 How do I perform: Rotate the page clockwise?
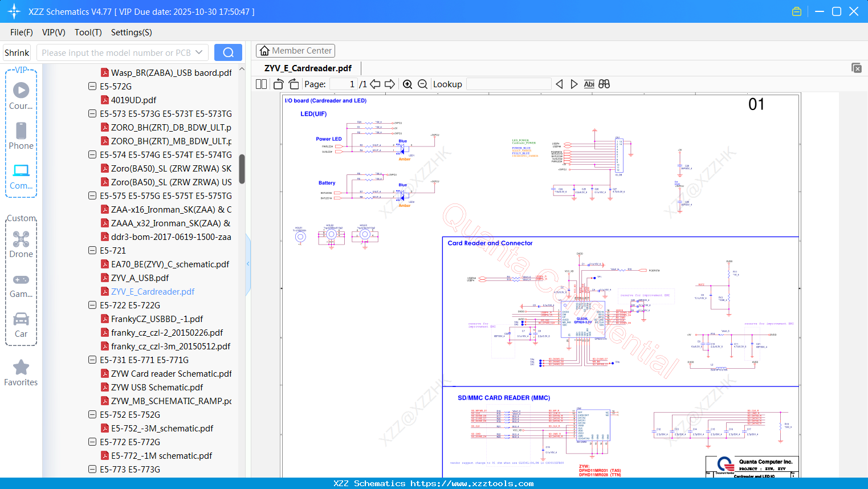[294, 84]
